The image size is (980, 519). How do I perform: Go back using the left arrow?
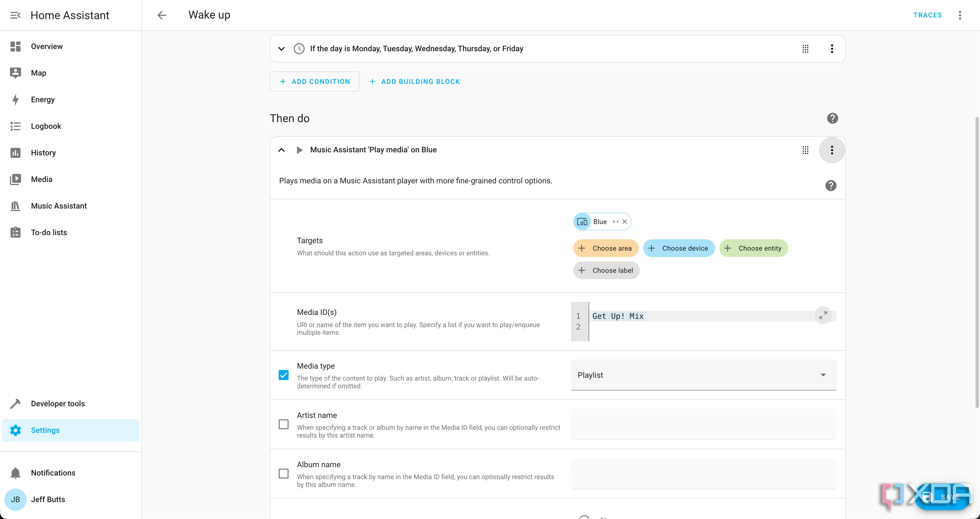tap(162, 15)
